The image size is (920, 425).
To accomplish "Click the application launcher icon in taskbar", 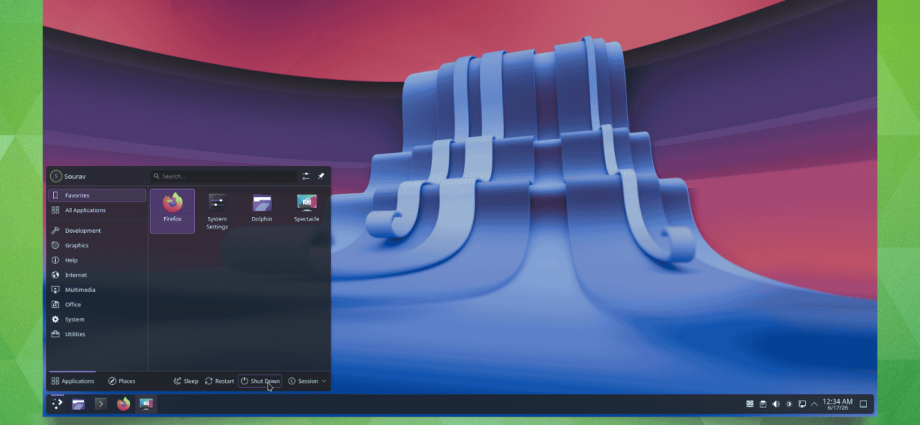I will coord(57,404).
